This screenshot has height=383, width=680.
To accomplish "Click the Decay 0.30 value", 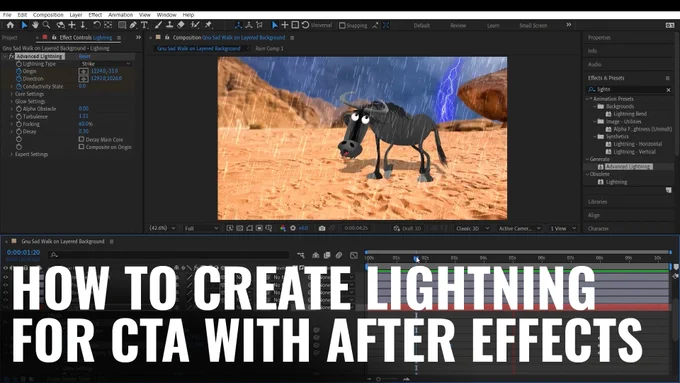I will click(84, 131).
